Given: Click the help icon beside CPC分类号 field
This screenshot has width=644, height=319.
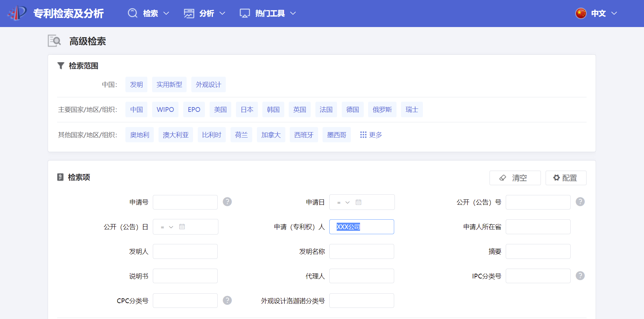Looking at the screenshot, I should pyautogui.click(x=227, y=300).
